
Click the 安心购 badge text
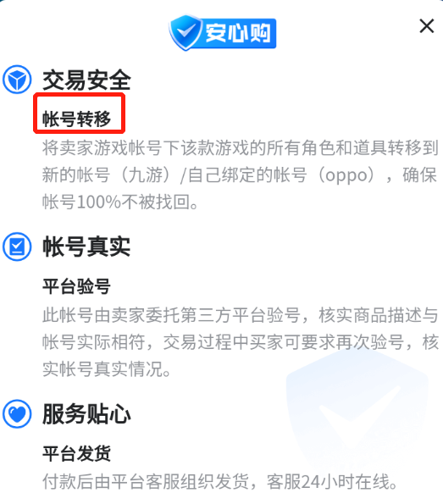point(238,33)
